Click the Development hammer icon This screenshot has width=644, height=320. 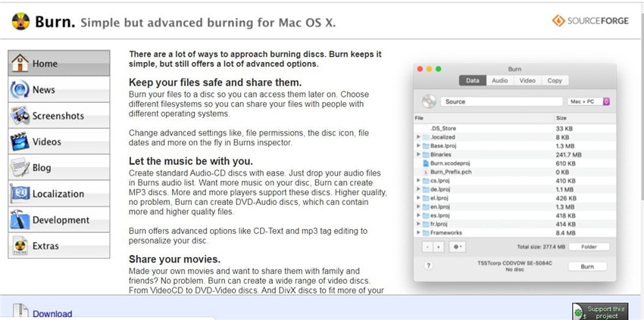(20, 219)
